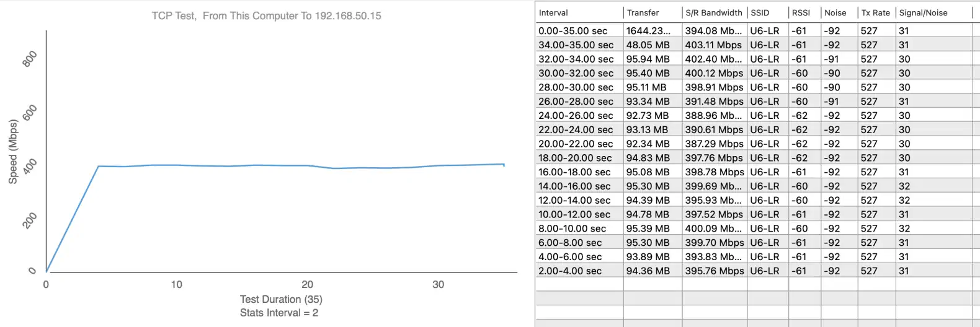Viewport: 980px width, 327px height.
Task: Click the 387.29 Mbps bandwidth cell
Action: coord(714,144)
